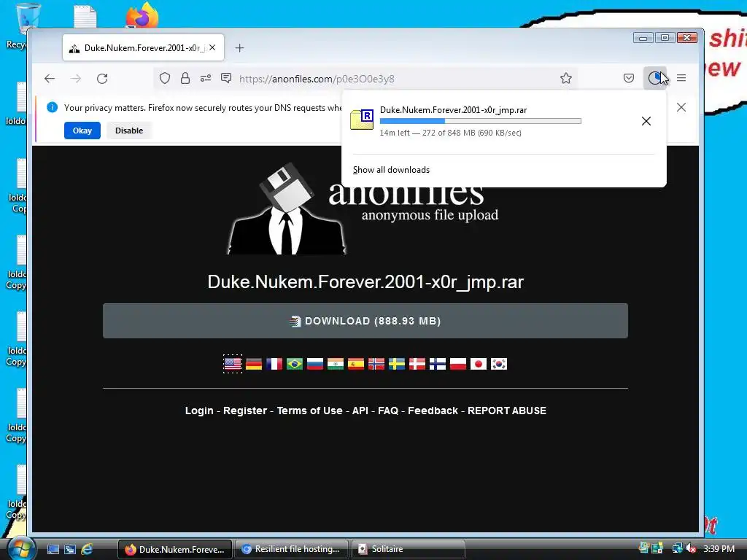This screenshot has width=747, height=560.
Task: Open the Login link
Action: click(x=199, y=411)
